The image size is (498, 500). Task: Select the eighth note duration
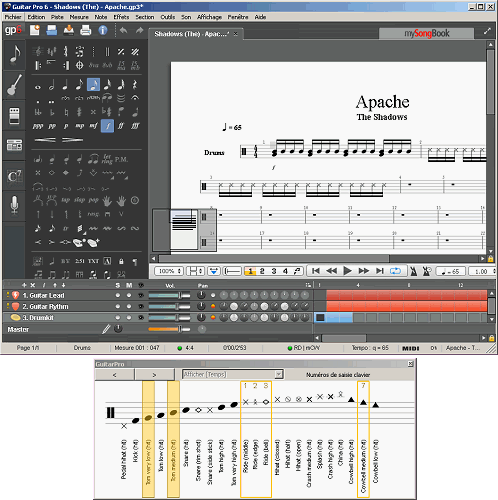79,85
